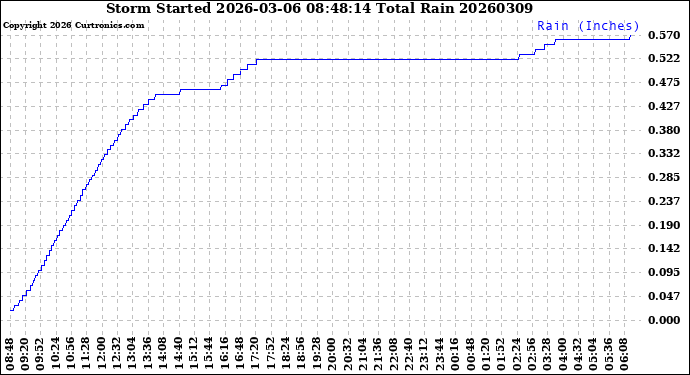Click the 0.142 y-axis value
The height and width of the screenshot is (375, 690).
pos(664,249)
